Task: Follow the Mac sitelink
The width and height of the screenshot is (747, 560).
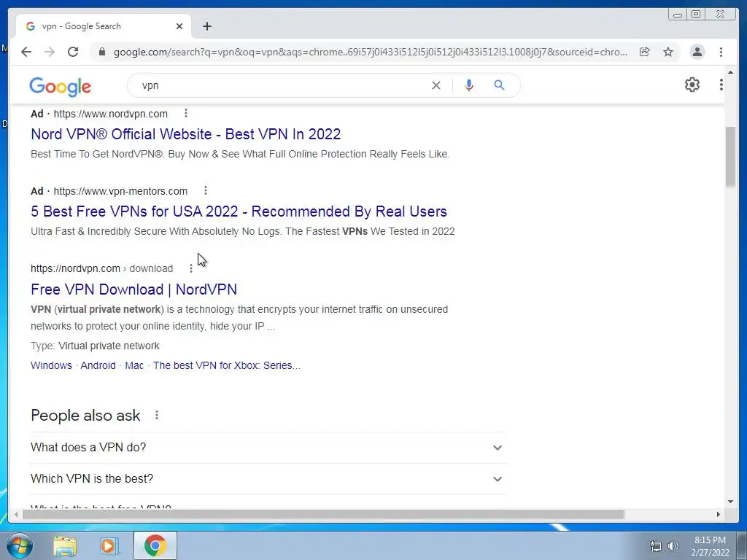Action: (x=134, y=365)
